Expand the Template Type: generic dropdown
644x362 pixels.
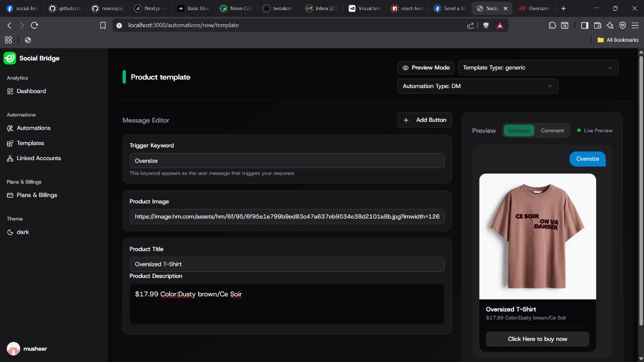(x=537, y=67)
